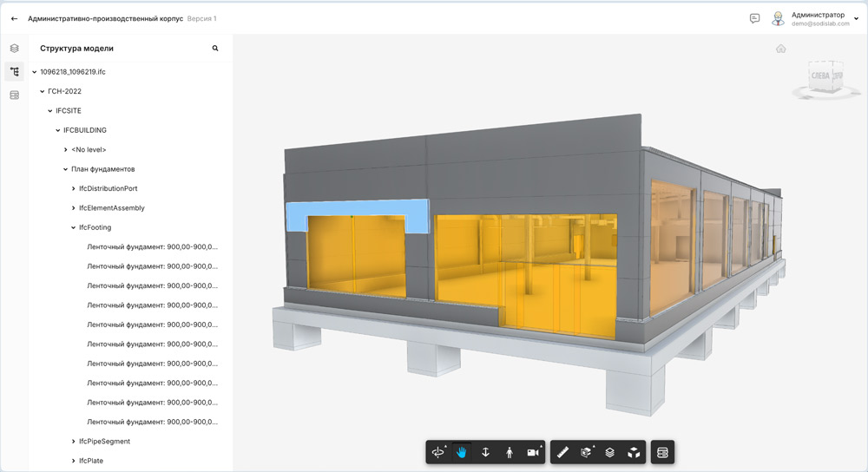
Task: Select the План фундаментов label
Action: (103, 169)
